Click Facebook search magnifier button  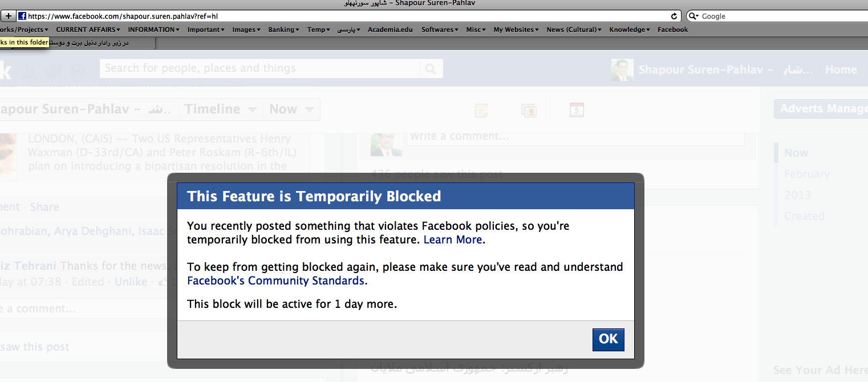tap(431, 69)
